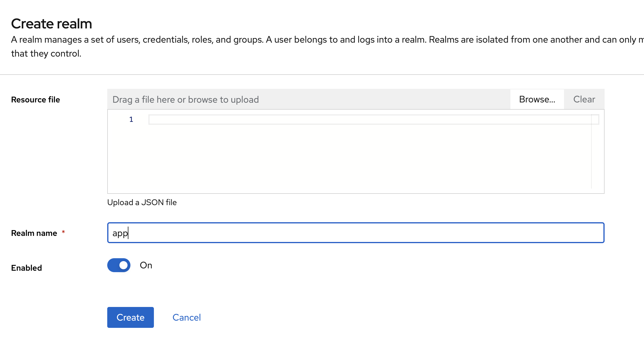The height and width of the screenshot is (347, 644).
Task: Click the 'Create realm' page heading
Action: pos(51,24)
